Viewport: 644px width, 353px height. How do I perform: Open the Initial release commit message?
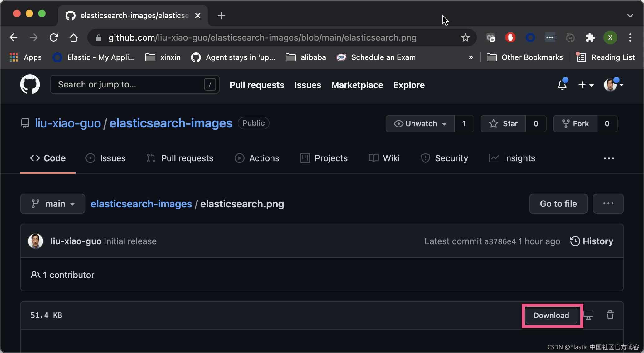[130, 241]
